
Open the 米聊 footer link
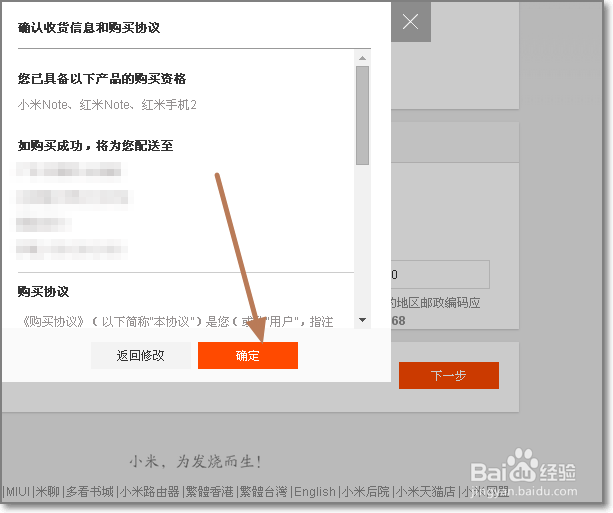[47, 491]
